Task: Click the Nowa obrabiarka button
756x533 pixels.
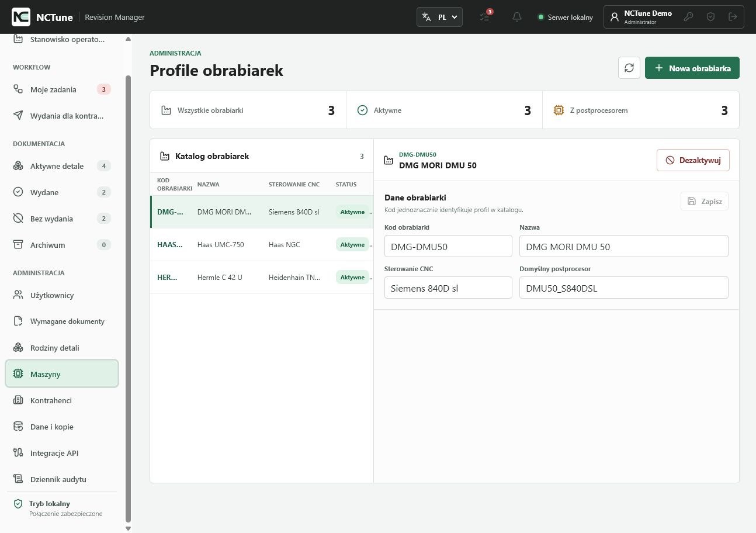Action: [x=692, y=68]
